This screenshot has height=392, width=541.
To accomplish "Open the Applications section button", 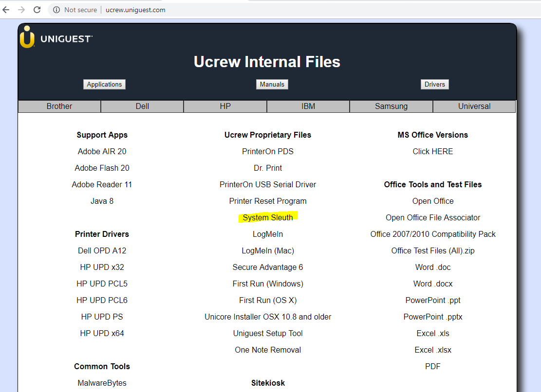I will click(x=104, y=85).
